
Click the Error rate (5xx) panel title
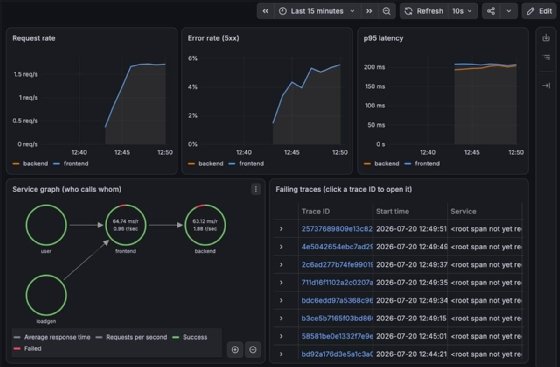point(214,38)
